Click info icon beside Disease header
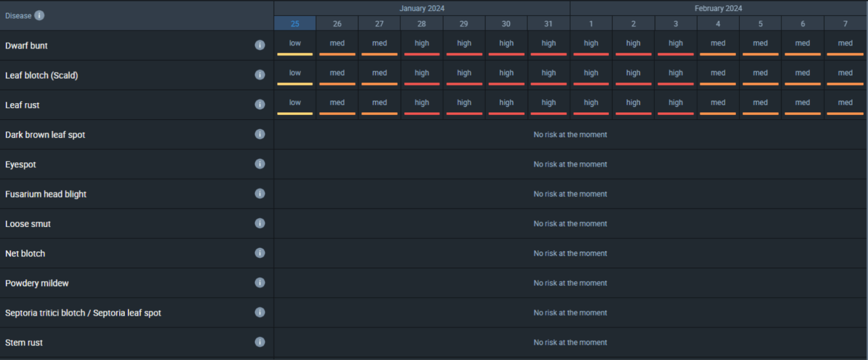Viewport: 868px width, 360px height. point(39,15)
